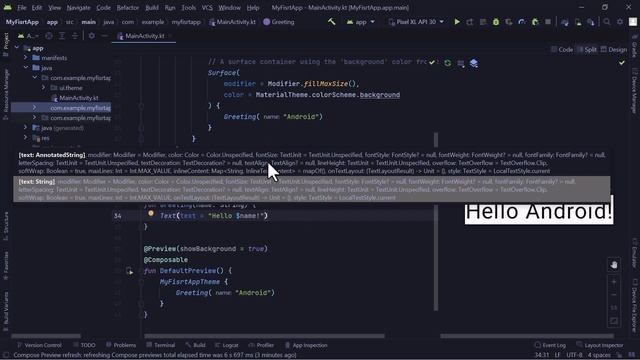Open Search Everywhere magnifier icon
640x360 pixels.
tap(607, 22)
